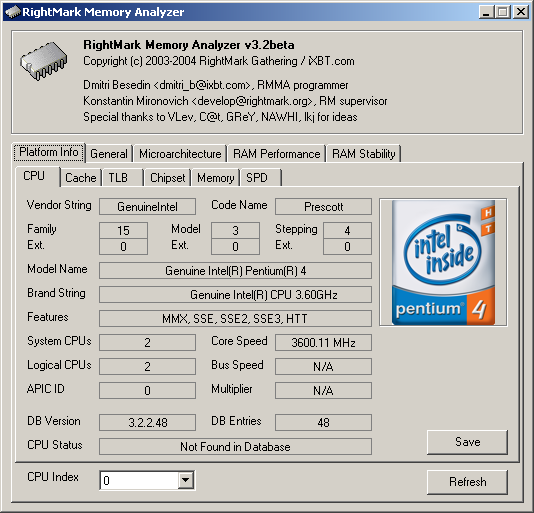534x513 pixels.
Task: Click the window title RightMark Memory Analyzer
Action: [103, 12]
